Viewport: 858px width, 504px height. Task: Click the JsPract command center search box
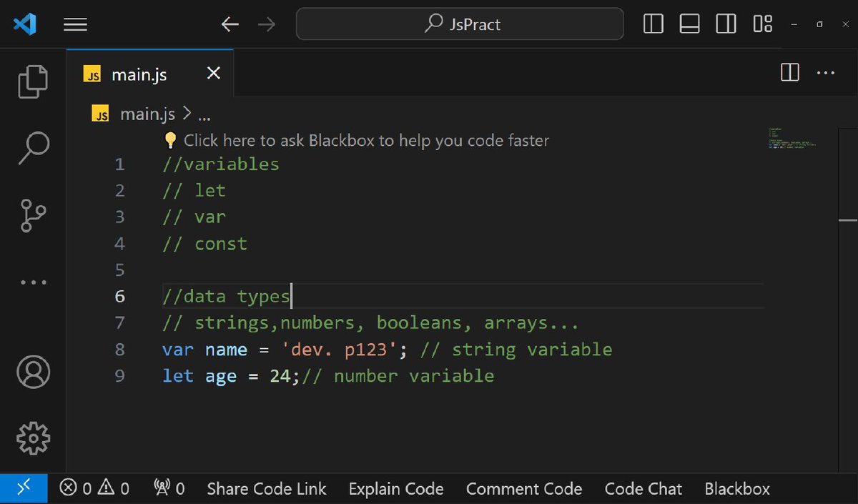pos(460,24)
